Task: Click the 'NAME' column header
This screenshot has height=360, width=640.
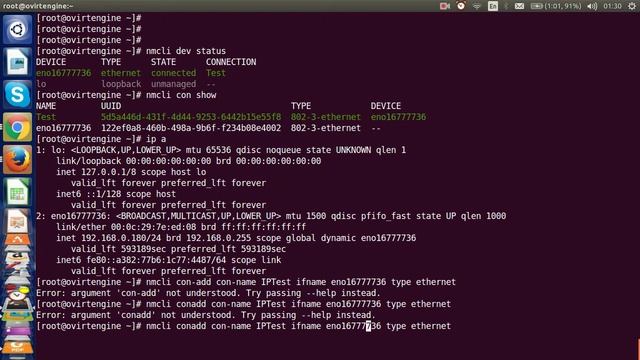Action: [46, 106]
